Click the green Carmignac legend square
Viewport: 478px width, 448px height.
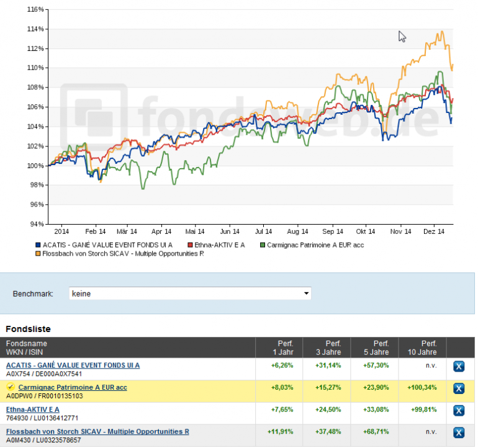tap(263, 246)
